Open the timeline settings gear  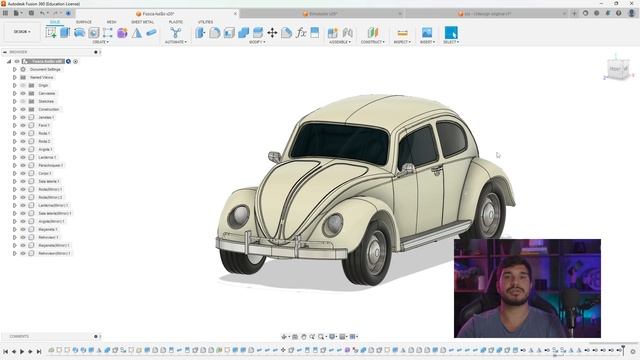pos(633,351)
